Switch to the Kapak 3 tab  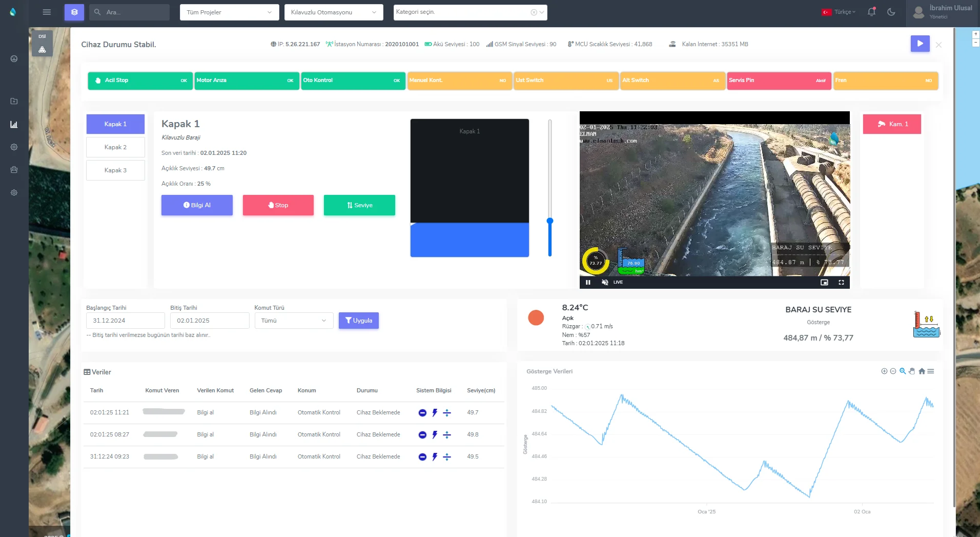tap(115, 170)
